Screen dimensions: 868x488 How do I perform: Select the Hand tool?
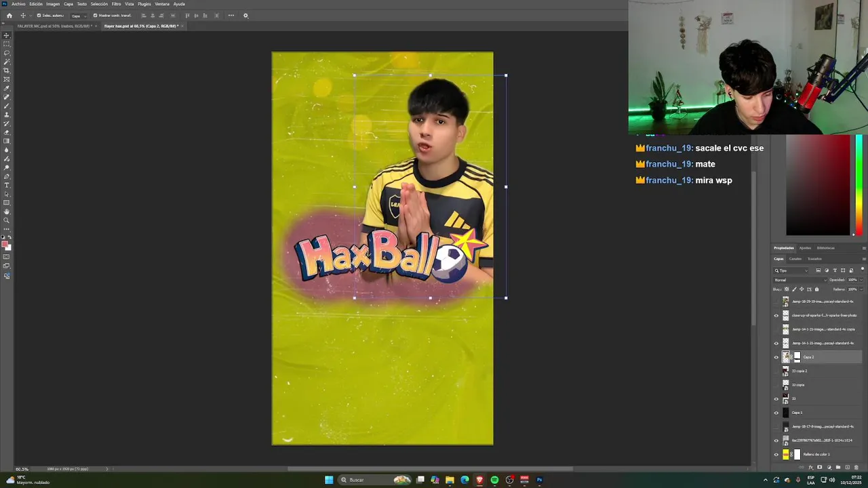pyautogui.click(x=7, y=211)
